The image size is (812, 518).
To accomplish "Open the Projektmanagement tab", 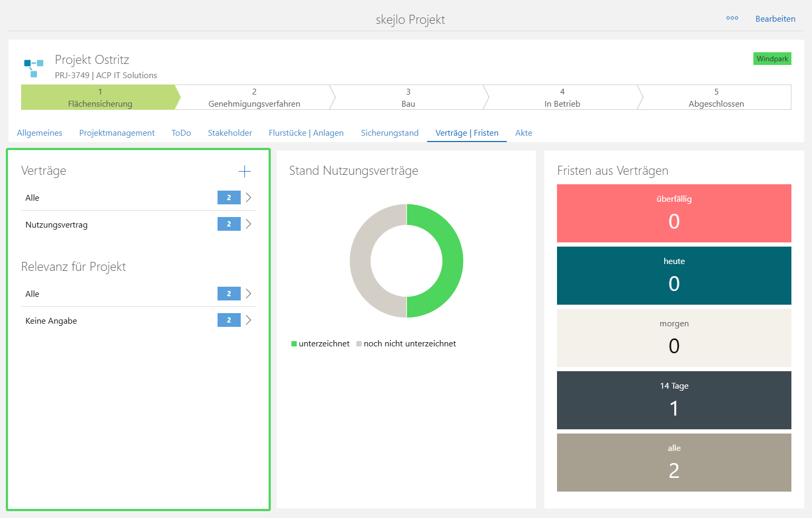I will pos(117,133).
